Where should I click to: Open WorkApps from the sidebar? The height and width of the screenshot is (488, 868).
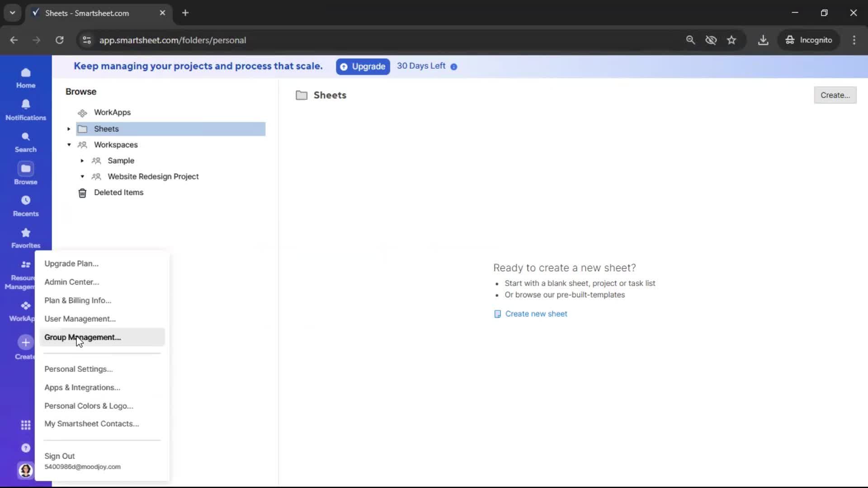tap(25, 311)
